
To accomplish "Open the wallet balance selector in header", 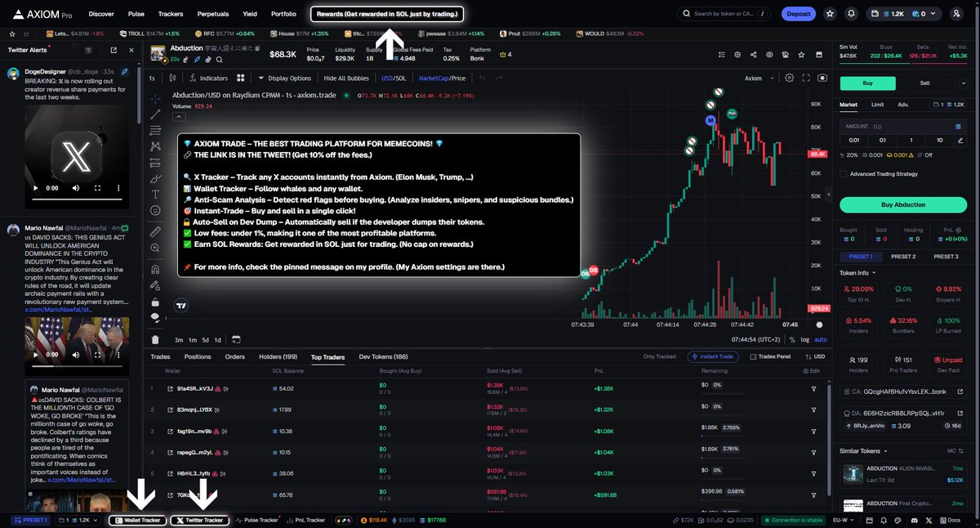I will [x=902, y=14].
